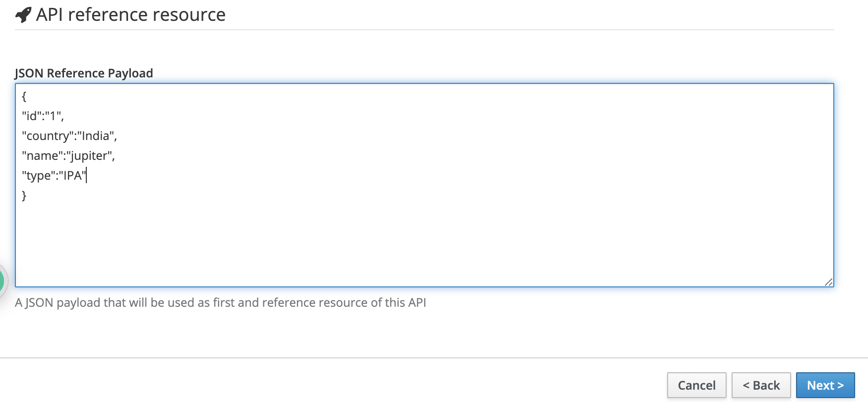Screen dimensions: 868x411
Task: Click the value "1" on the id line
Action: click(53, 116)
